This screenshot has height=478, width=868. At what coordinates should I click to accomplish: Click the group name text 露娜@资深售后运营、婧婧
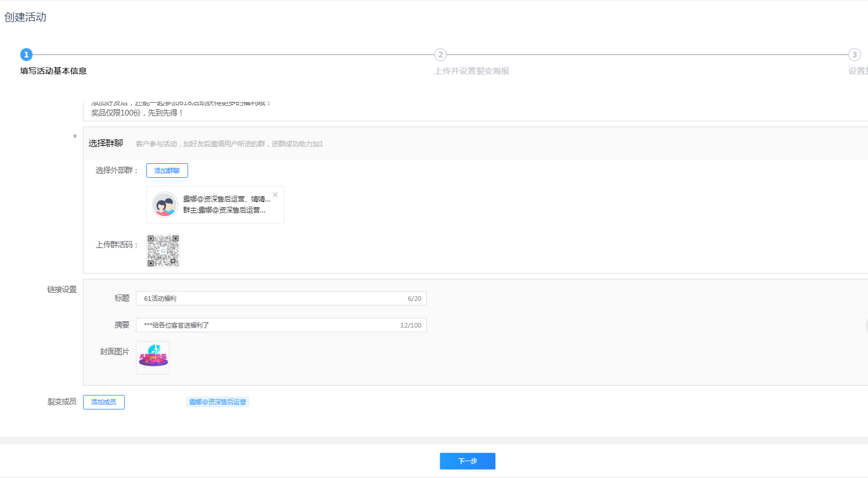click(x=226, y=199)
